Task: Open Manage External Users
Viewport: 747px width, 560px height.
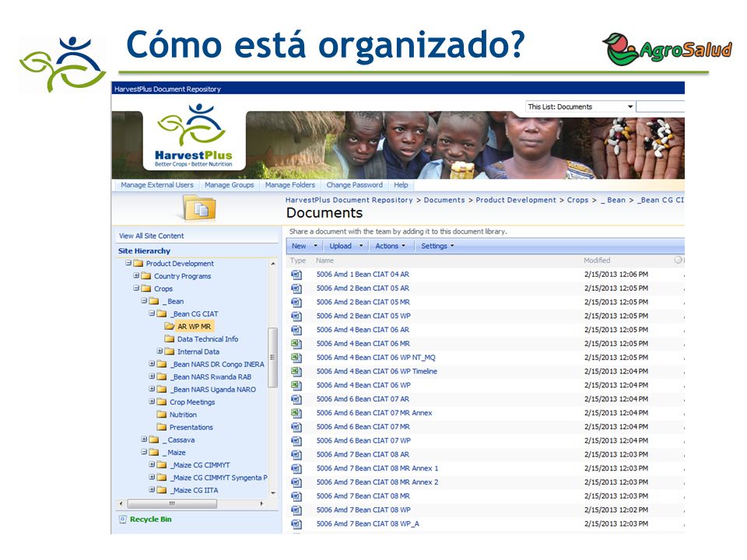Action: coord(156,185)
